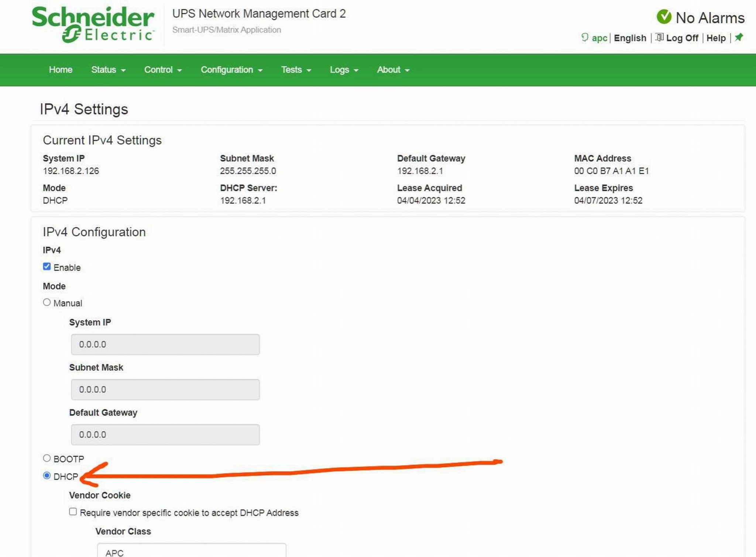Select the DHCP mode radio button
The height and width of the screenshot is (557, 756).
[x=47, y=475]
